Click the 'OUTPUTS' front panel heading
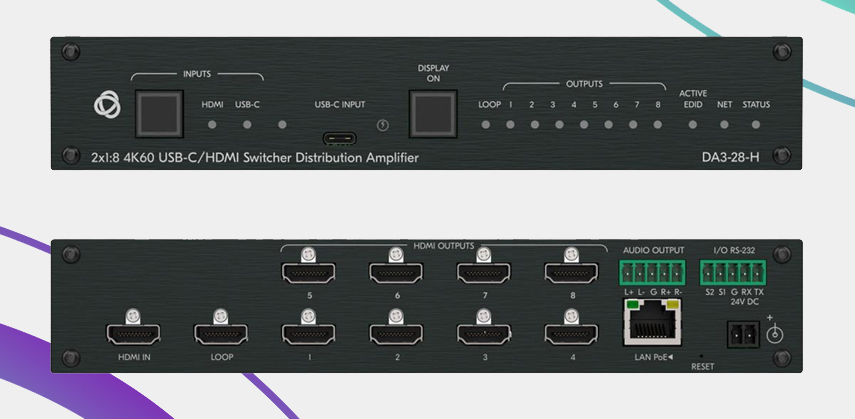 point(584,84)
